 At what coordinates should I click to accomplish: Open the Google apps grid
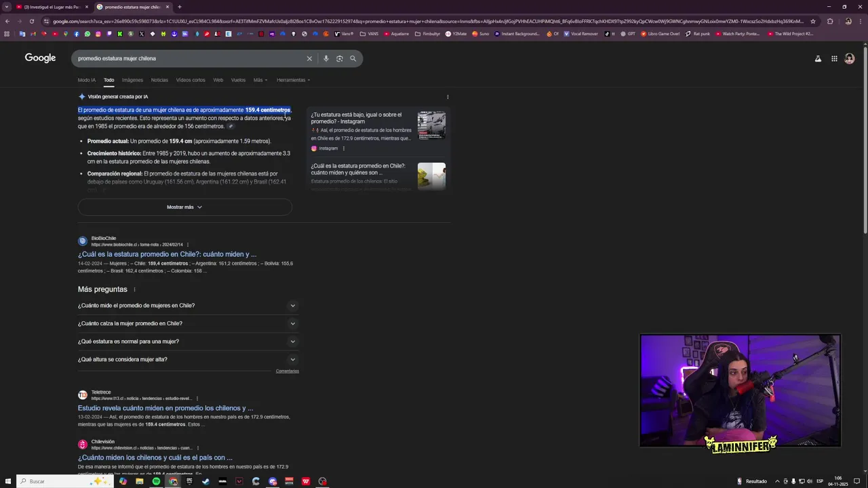point(834,59)
